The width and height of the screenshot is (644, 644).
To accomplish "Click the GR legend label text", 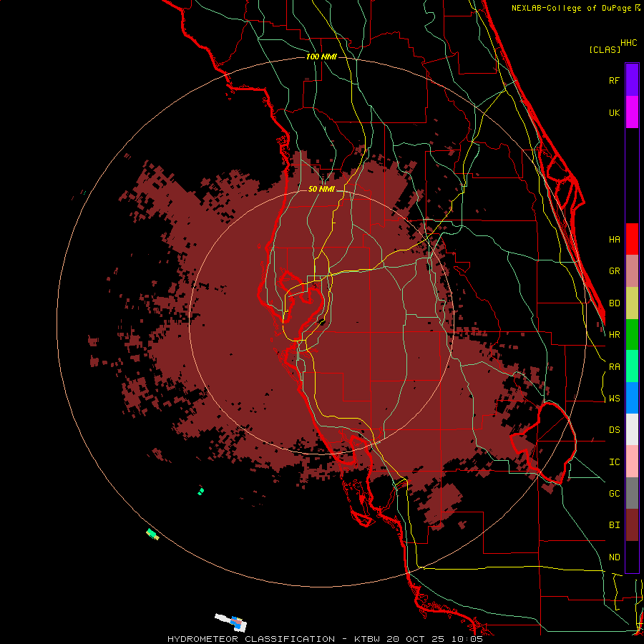I will pos(614,271).
